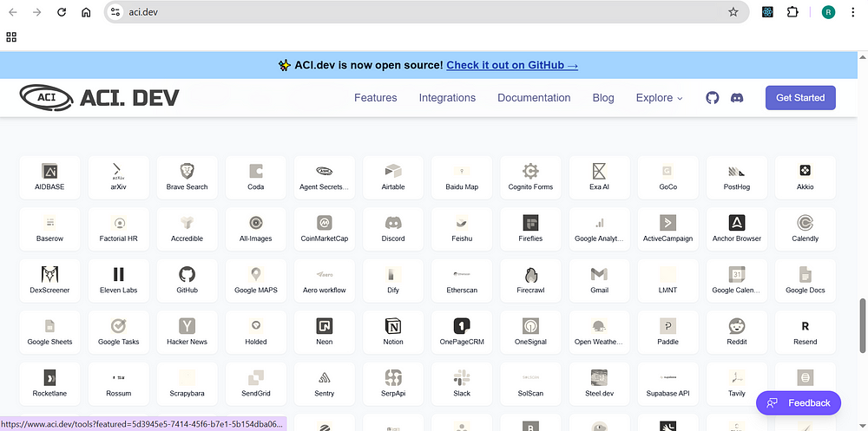This screenshot has width=868, height=431.
Task: Select the Calendly integration card
Action: pyautogui.click(x=806, y=229)
